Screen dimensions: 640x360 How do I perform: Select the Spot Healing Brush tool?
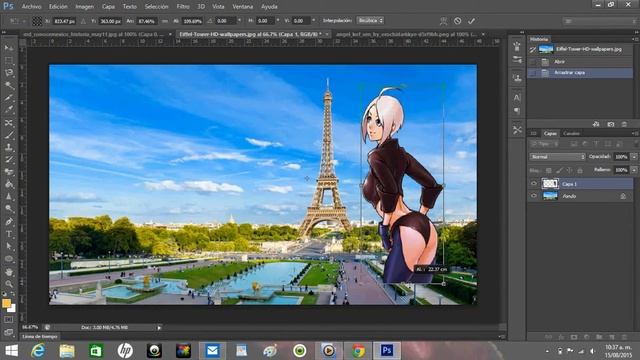pyautogui.click(x=9, y=122)
